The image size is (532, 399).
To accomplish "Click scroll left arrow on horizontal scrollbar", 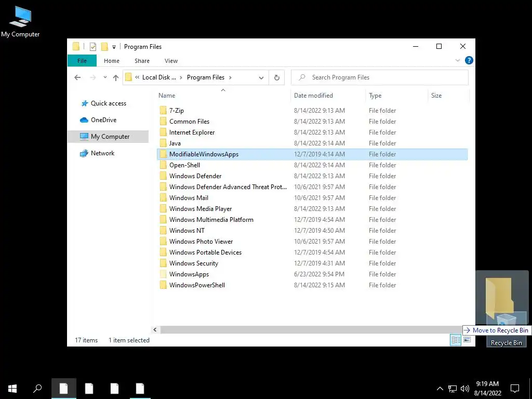I will point(155,329).
